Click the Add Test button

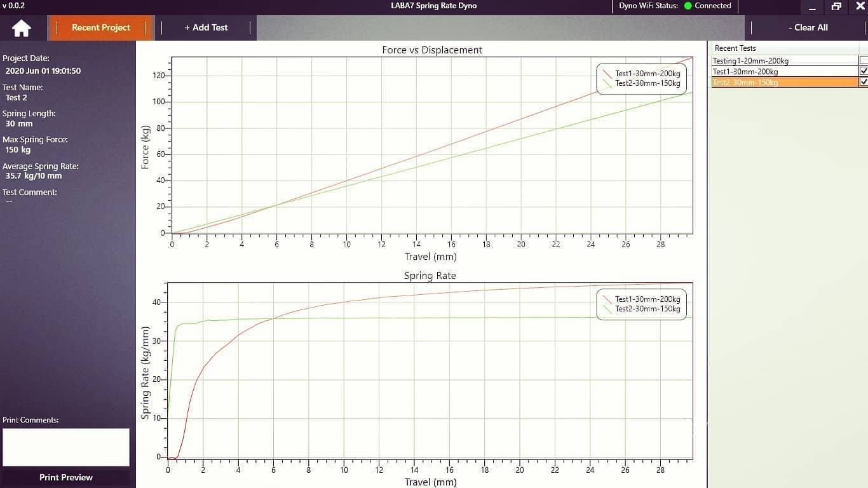(206, 27)
